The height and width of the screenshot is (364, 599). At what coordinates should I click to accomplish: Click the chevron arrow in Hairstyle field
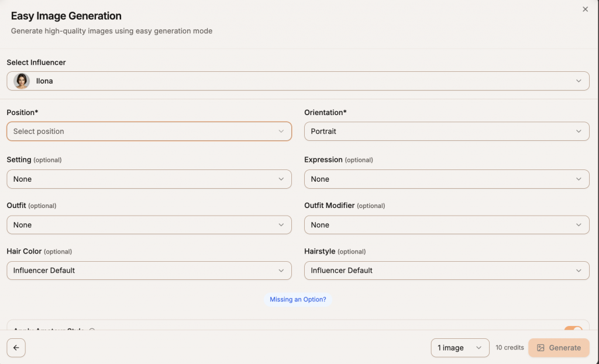579,271
